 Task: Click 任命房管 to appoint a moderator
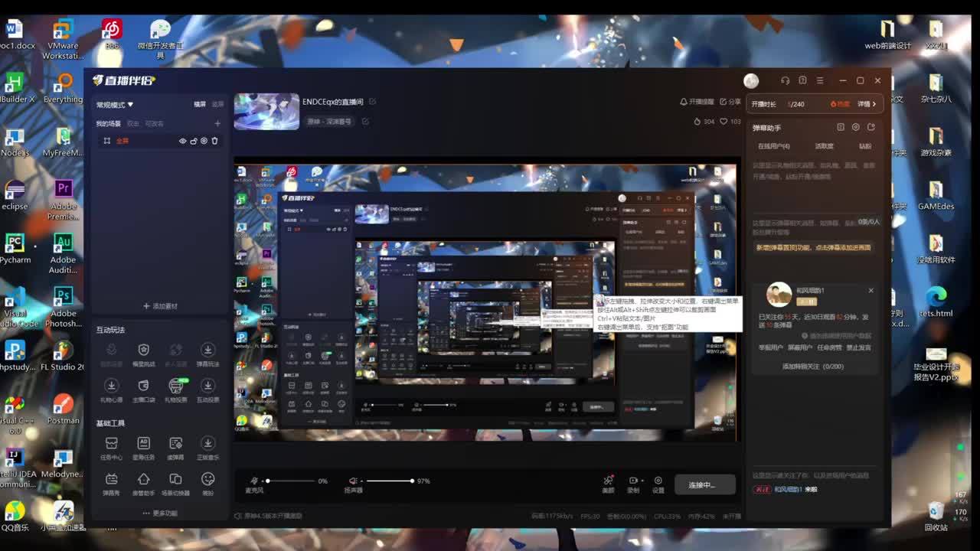coord(829,347)
